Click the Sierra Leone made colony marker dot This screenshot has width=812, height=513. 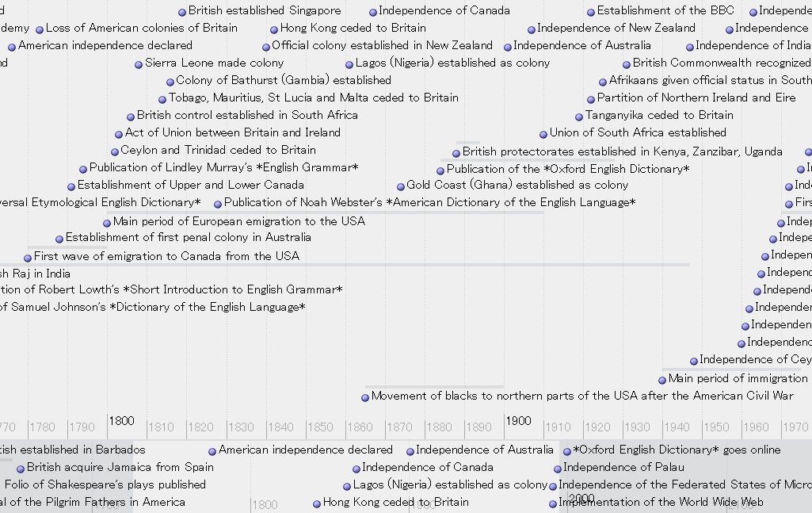139,64
